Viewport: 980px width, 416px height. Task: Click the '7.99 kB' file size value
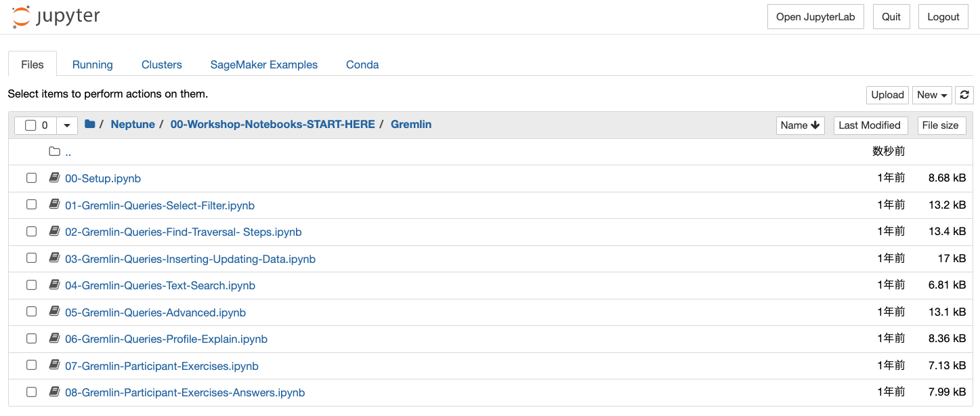pyautogui.click(x=947, y=392)
